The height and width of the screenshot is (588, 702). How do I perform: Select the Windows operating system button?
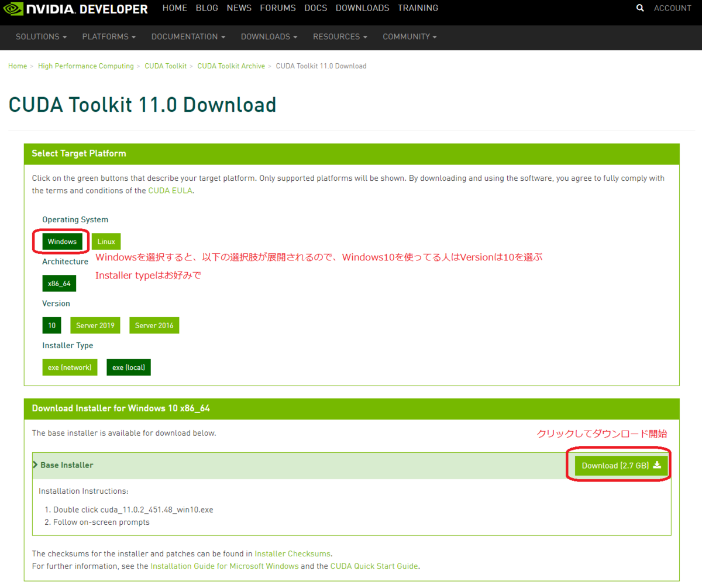pyautogui.click(x=62, y=242)
